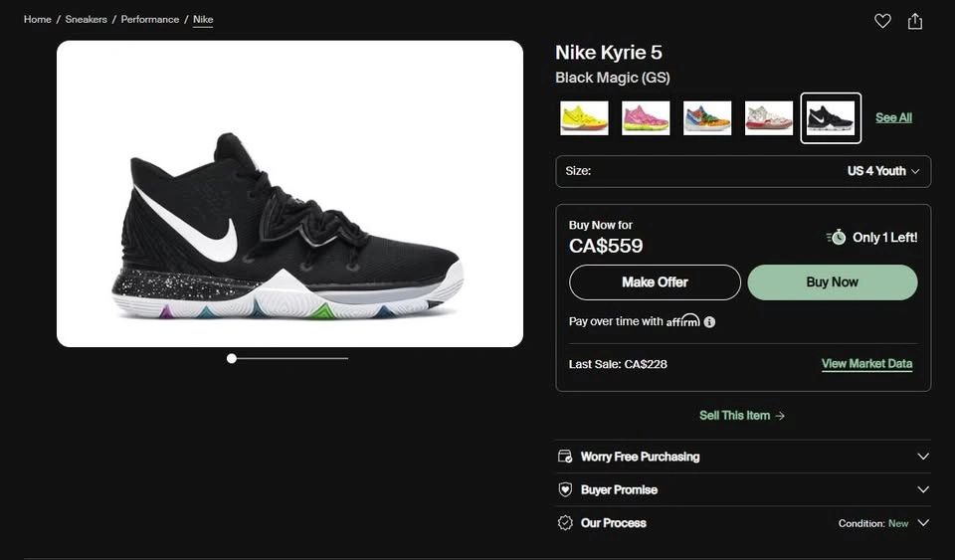Image resolution: width=955 pixels, height=560 pixels.
Task: Click the Only 1 Left! label
Action: [x=885, y=238]
